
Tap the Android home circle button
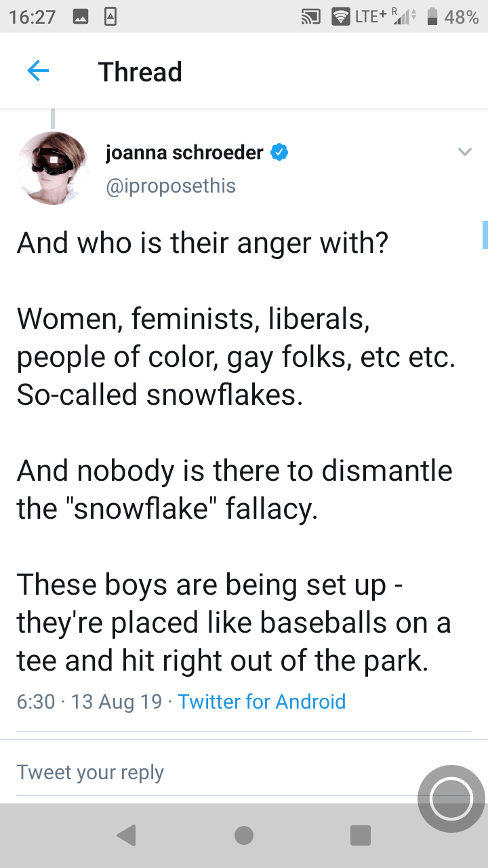[244, 835]
